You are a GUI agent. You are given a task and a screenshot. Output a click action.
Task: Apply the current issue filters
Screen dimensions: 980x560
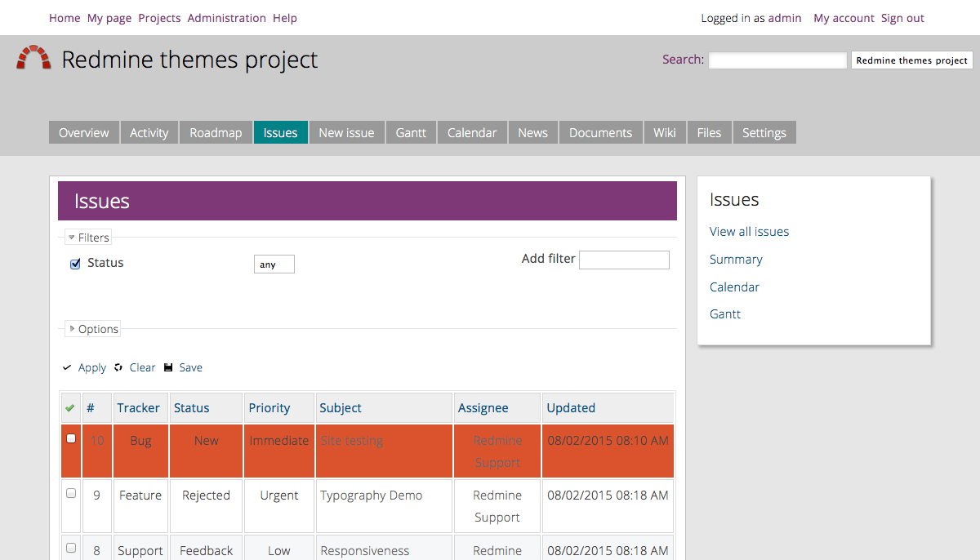tap(91, 367)
